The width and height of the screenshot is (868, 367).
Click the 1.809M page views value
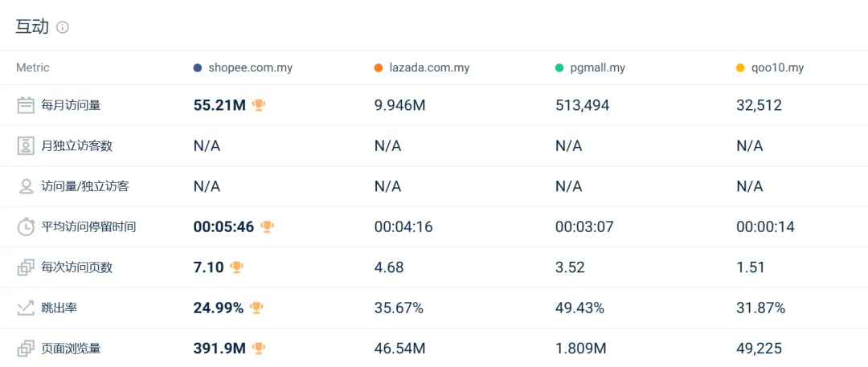[581, 349]
